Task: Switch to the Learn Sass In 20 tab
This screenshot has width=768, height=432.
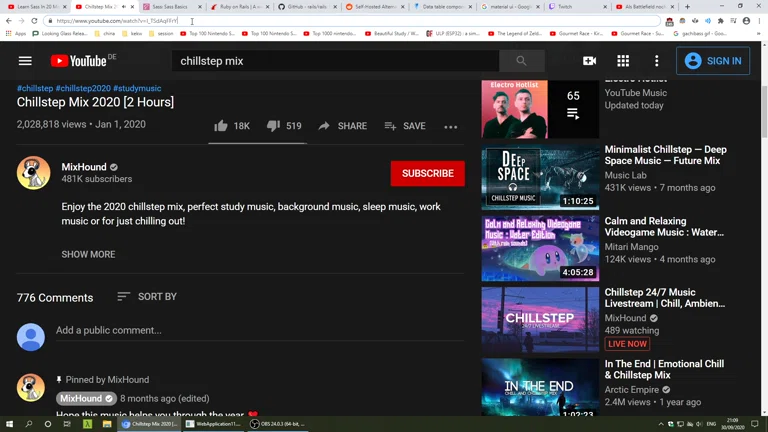Action: point(38,7)
